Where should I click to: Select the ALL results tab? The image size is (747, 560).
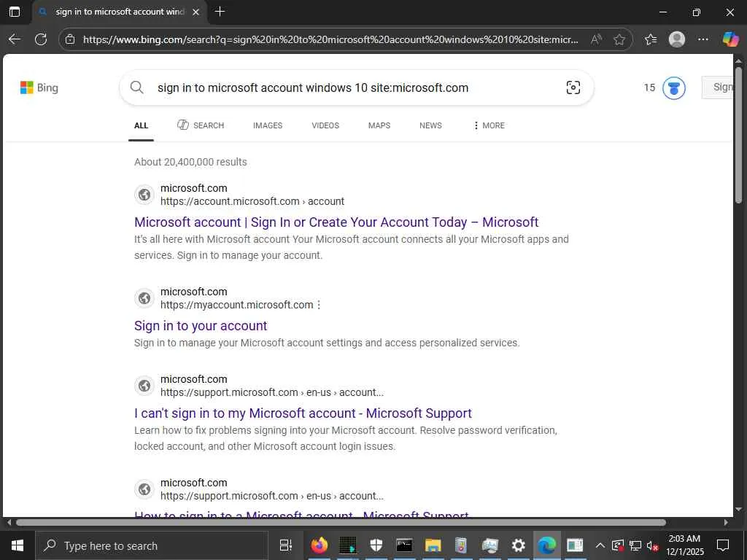coord(141,125)
